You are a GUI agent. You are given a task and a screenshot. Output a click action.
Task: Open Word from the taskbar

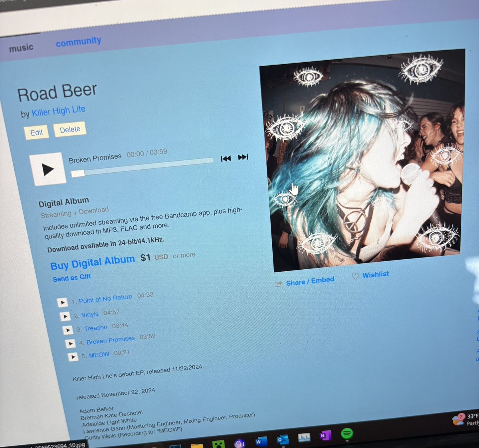tap(261, 442)
